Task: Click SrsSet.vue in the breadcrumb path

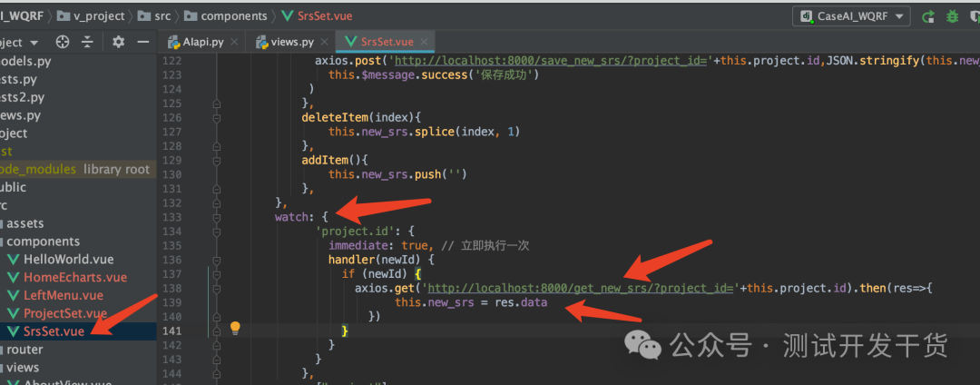Action: click(316, 16)
